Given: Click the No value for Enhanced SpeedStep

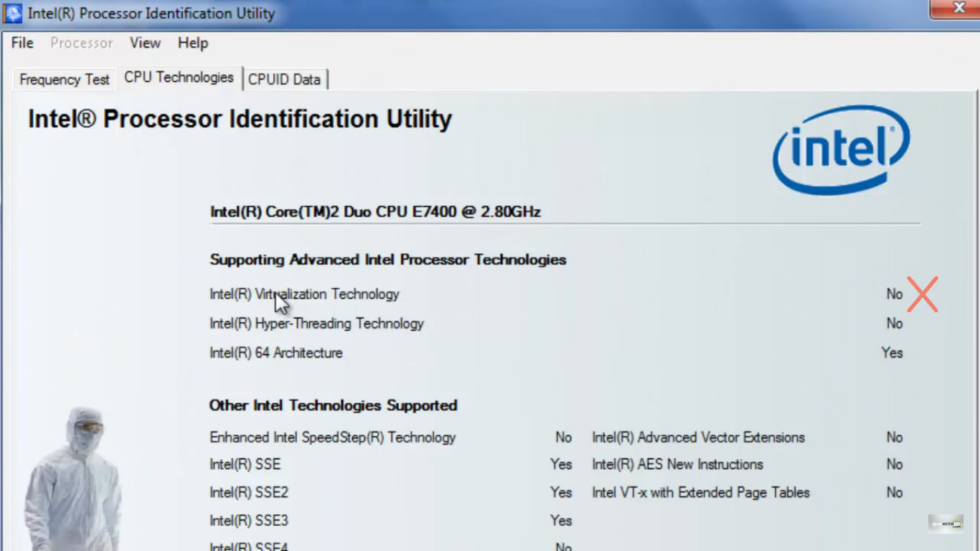Looking at the screenshot, I should point(564,438).
